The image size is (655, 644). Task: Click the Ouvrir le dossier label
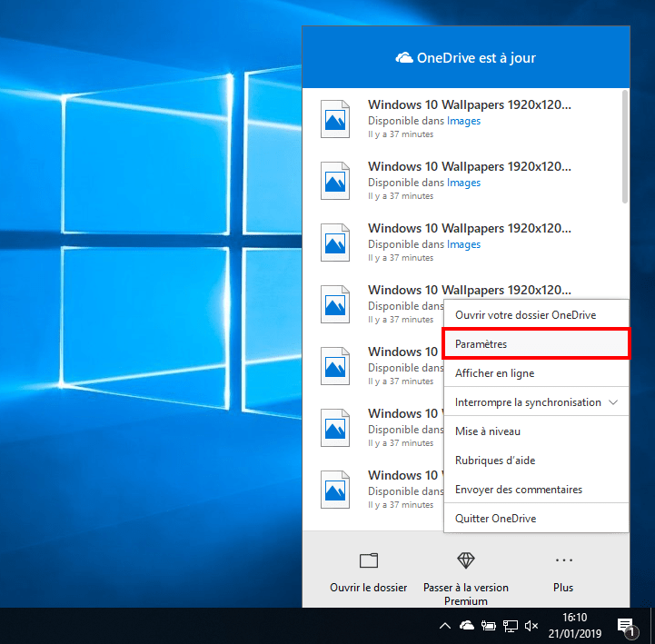tap(369, 588)
